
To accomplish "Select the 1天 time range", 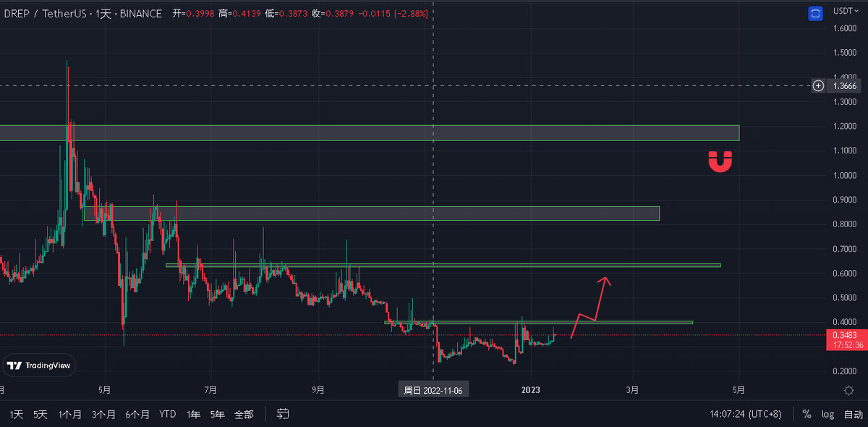I will coord(16,415).
